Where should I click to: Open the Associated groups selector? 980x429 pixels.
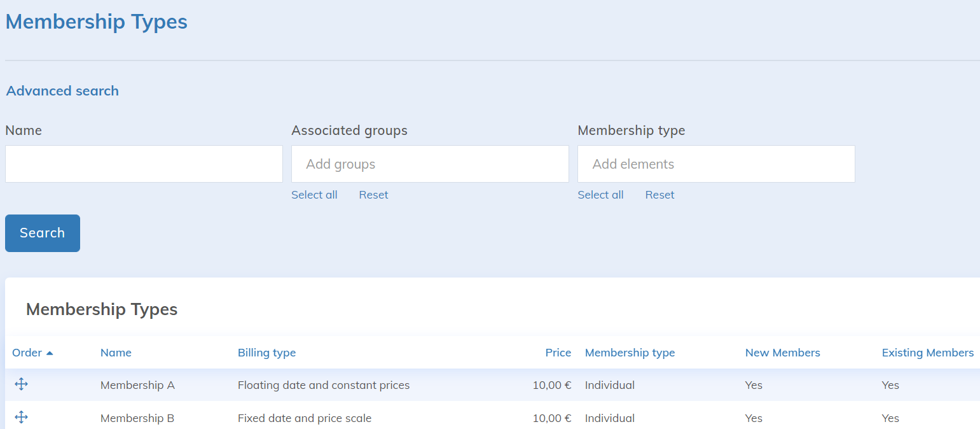430,164
